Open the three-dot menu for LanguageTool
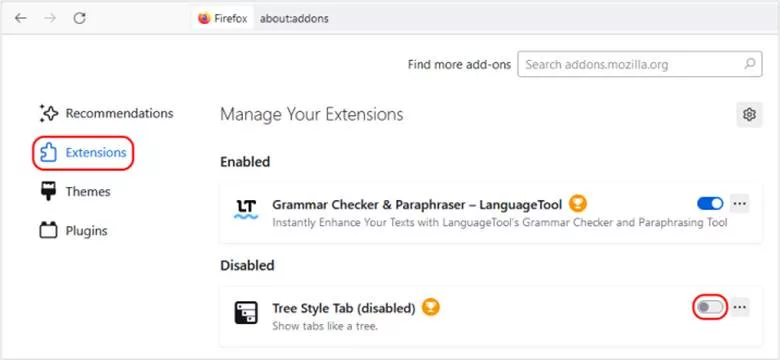The image size is (780, 360). tap(740, 203)
